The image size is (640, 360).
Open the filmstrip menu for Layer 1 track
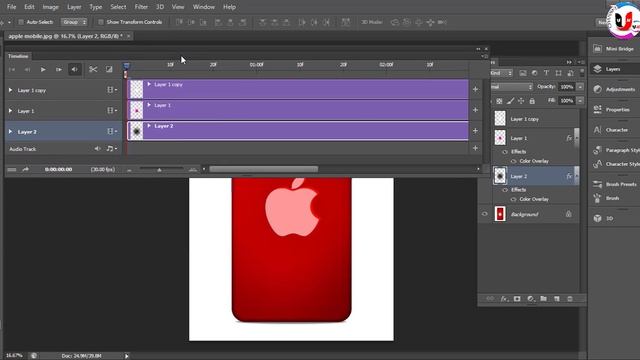112,111
